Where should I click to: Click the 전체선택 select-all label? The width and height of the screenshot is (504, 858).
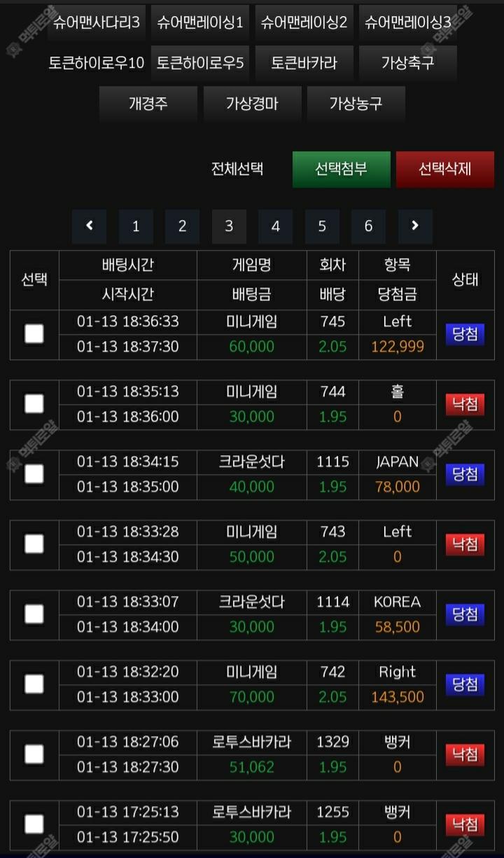tap(237, 169)
